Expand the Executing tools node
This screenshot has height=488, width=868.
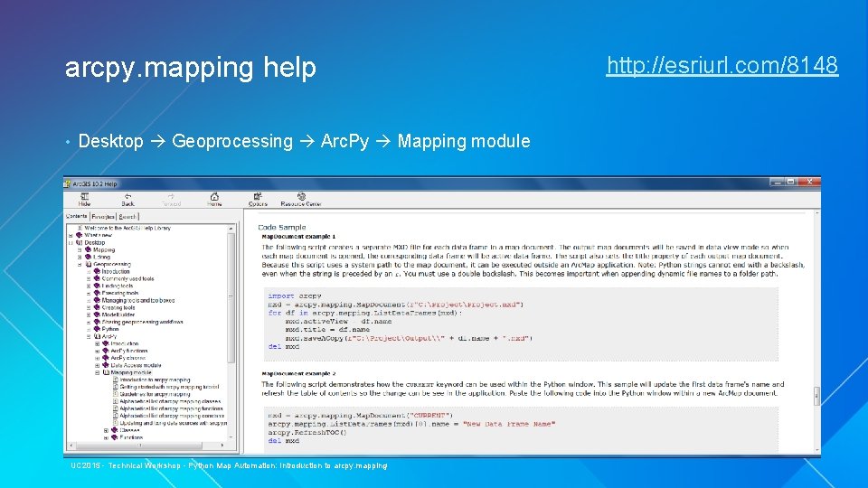click(89, 293)
